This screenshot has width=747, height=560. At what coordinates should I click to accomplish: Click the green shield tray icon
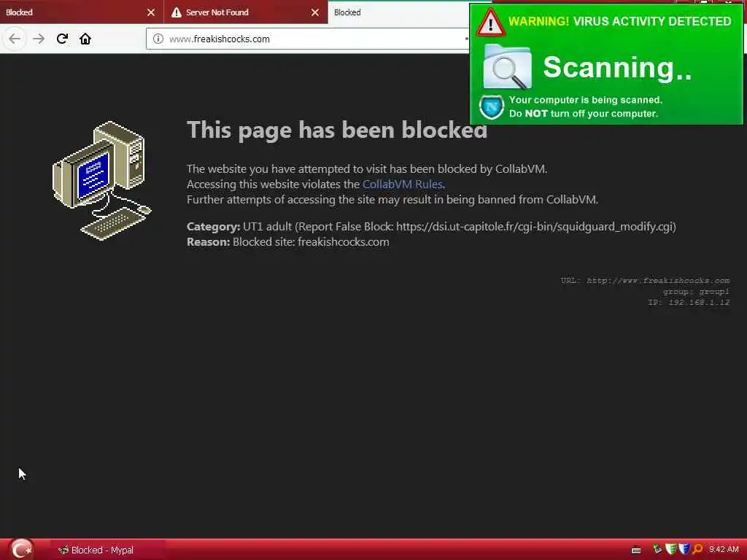pos(671,549)
